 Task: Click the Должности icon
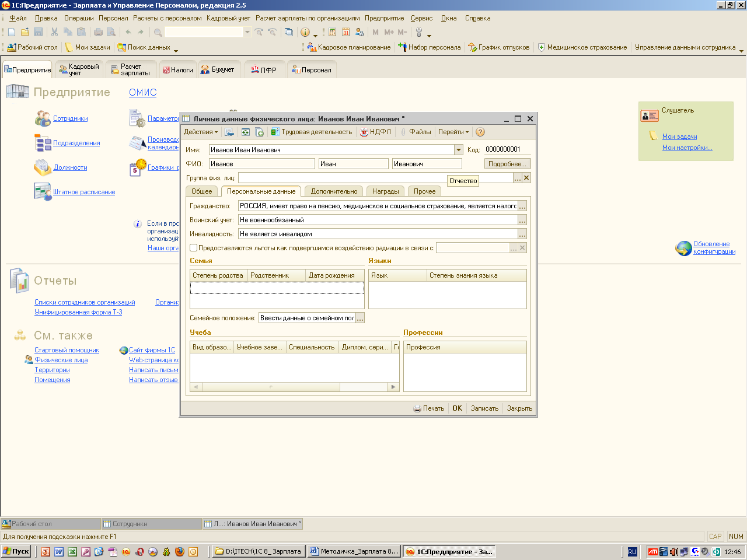pos(43,167)
